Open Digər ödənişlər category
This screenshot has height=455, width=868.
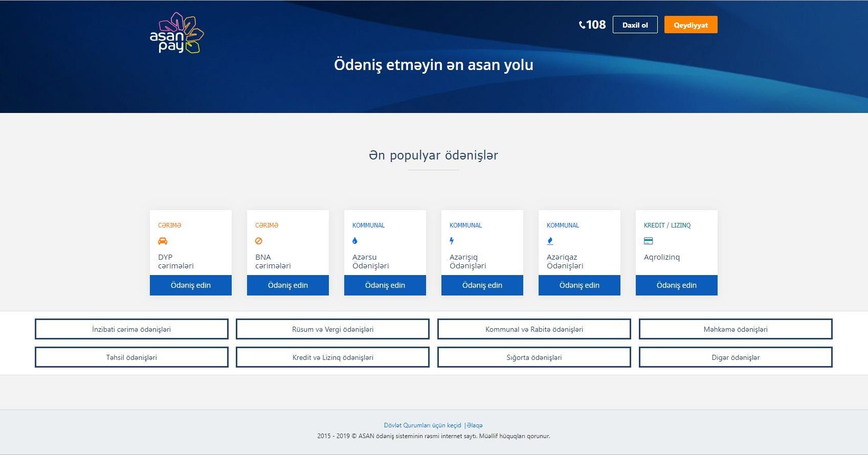pos(736,357)
